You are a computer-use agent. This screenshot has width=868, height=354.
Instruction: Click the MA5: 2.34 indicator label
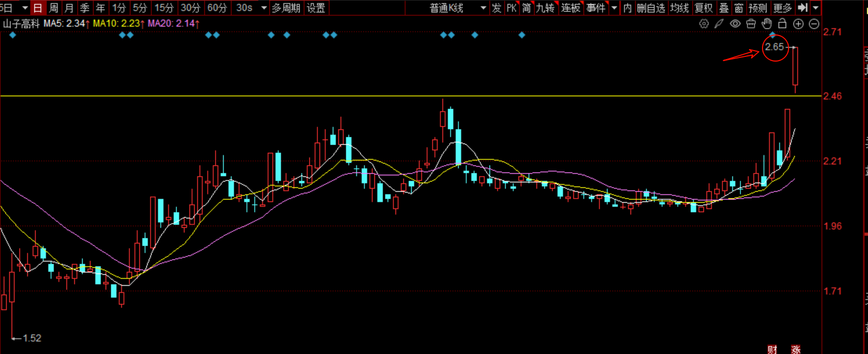pos(67,23)
